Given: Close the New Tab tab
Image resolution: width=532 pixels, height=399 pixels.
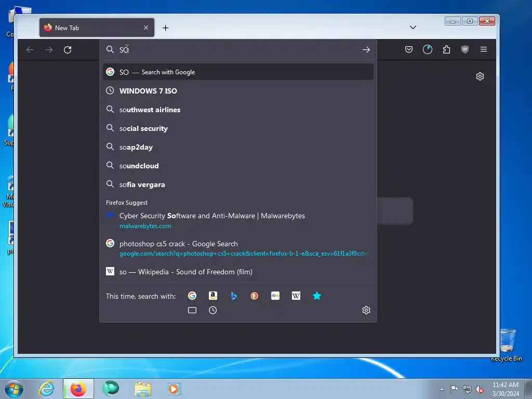Looking at the screenshot, I should (146, 28).
